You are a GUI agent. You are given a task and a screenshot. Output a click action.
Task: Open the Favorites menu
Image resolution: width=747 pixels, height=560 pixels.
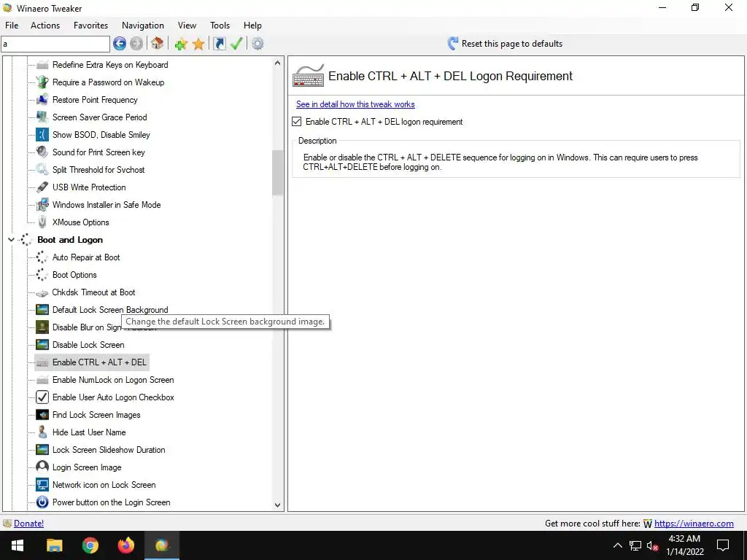click(x=90, y=26)
